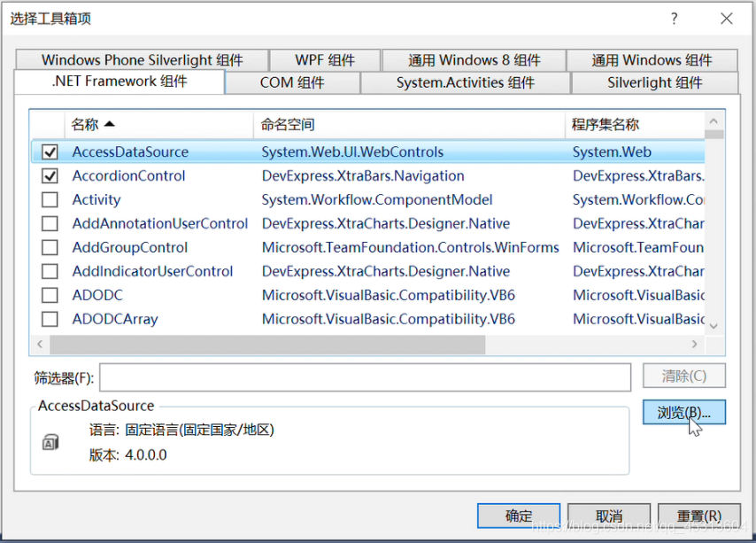
Task: Switch to the COM 组件 tab
Action: [x=293, y=82]
